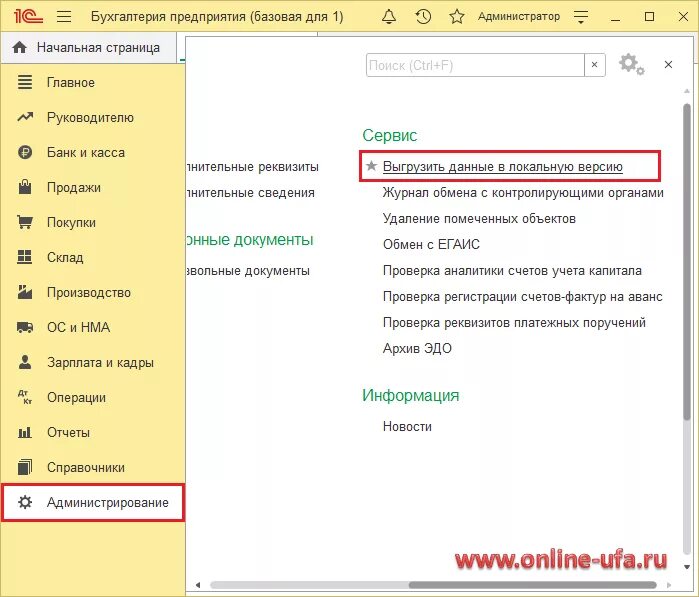The height and width of the screenshot is (597, 699).
Task: Click the Справочники stacked pages icon
Action: [25, 467]
